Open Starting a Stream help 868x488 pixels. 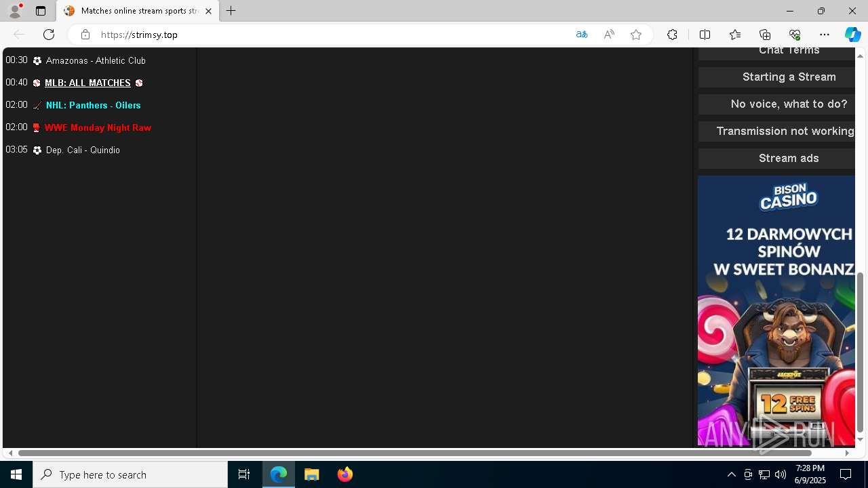776,77
